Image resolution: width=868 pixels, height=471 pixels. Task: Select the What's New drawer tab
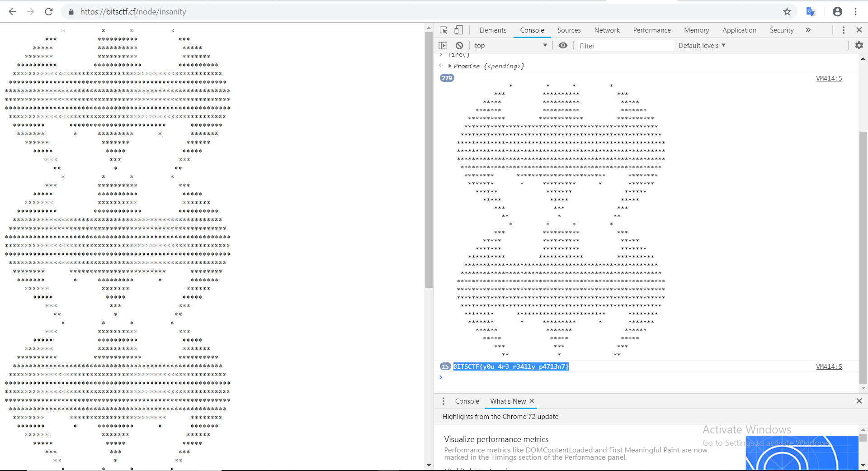coord(508,401)
